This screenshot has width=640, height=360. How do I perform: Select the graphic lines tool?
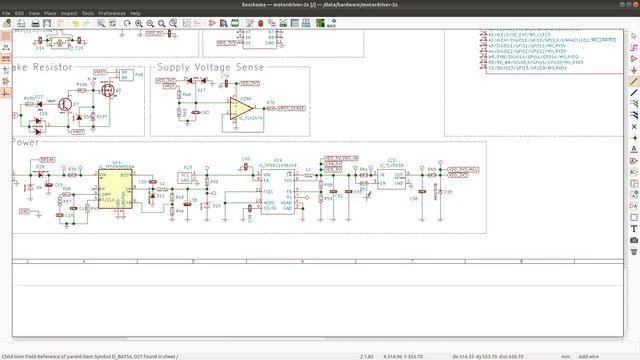pyautogui.click(x=634, y=217)
